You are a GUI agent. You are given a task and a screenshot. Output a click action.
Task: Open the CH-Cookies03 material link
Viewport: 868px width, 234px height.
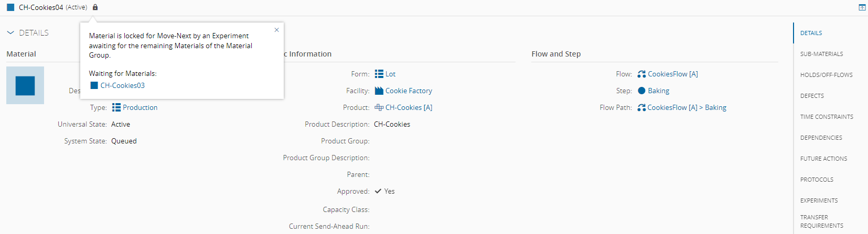[x=122, y=85]
